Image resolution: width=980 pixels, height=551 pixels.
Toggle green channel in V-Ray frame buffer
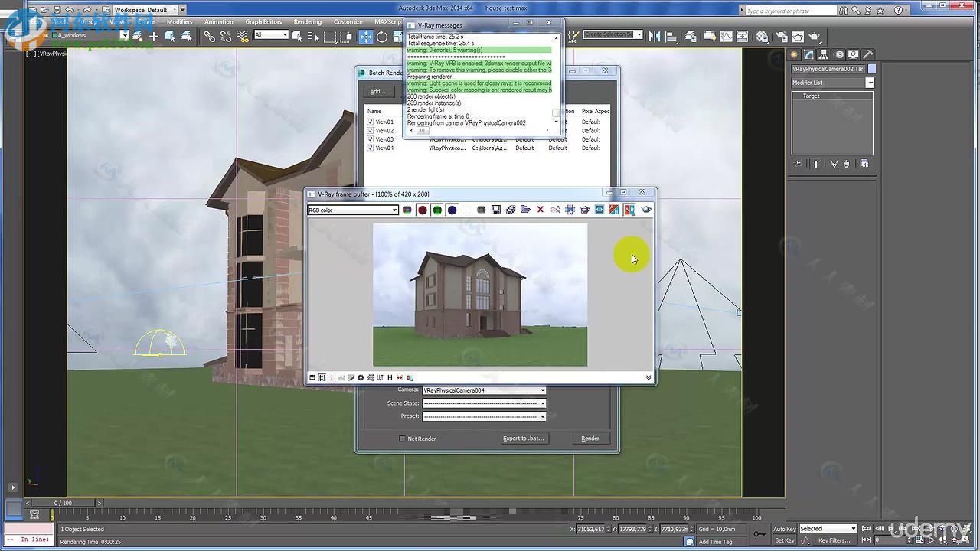pyautogui.click(x=437, y=210)
